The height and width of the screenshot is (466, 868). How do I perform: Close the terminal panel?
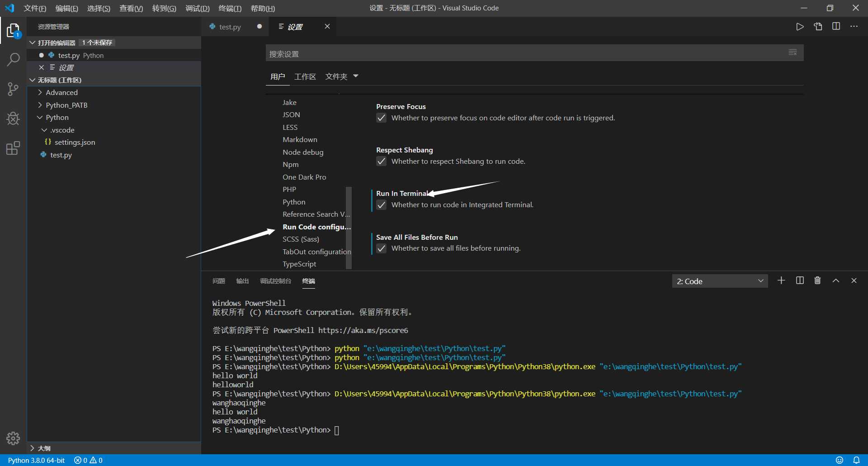(854, 281)
